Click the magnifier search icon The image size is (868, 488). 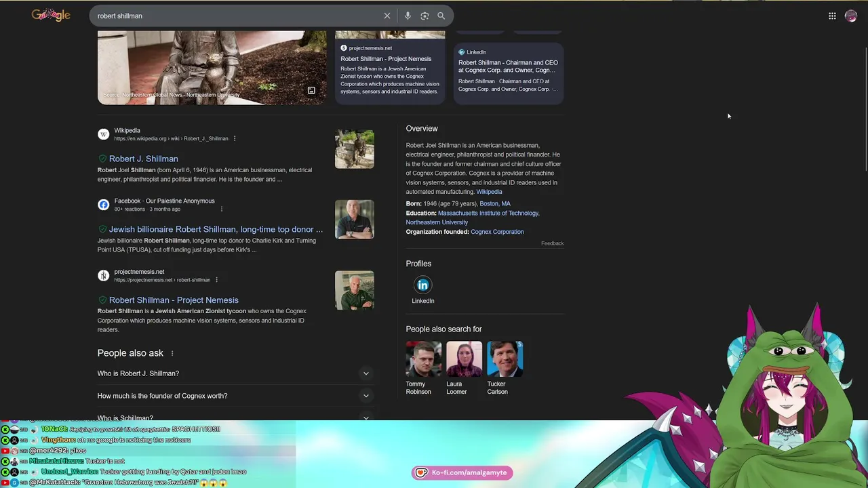click(x=441, y=16)
